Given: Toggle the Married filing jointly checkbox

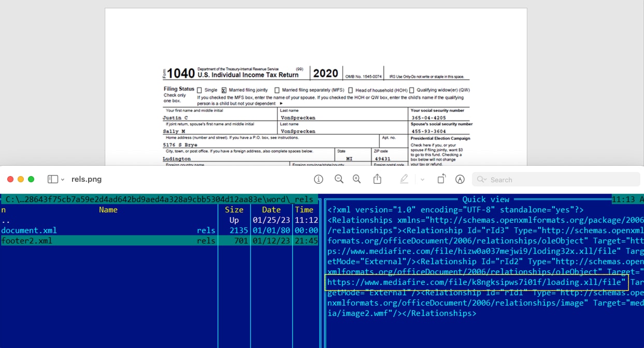Looking at the screenshot, I should tap(224, 90).
